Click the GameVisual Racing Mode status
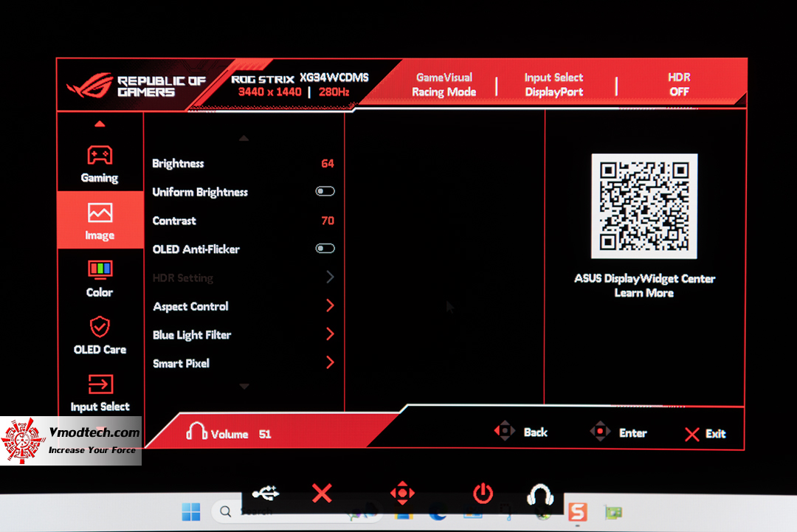797x532 pixels. (x=444, y=84)
